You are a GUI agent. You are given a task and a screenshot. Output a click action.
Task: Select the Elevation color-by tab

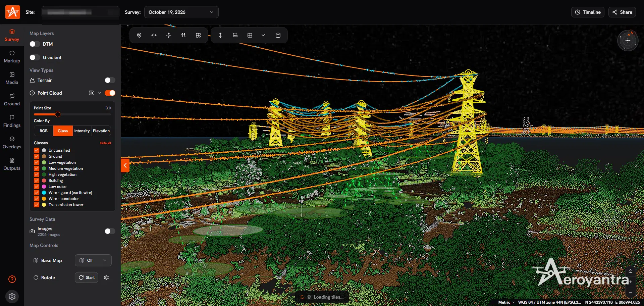(x=101, y=131)
